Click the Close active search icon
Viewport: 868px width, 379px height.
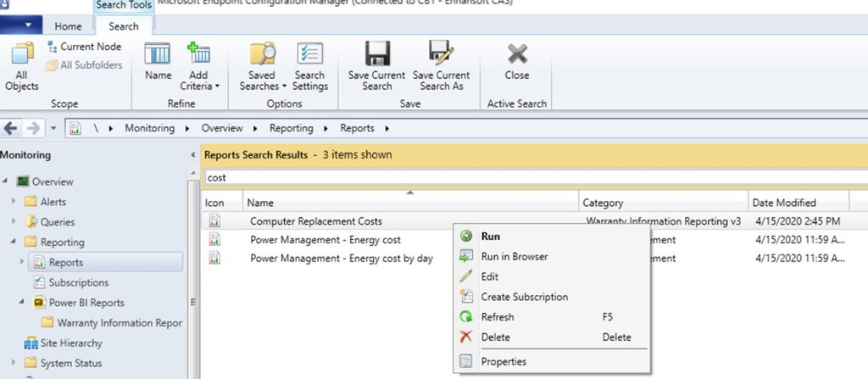click(x=517, y=55)
